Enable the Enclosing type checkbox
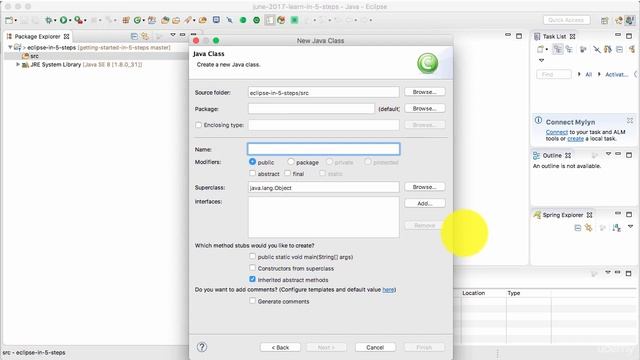Screen dimensions: 640x360 point(198,125)
